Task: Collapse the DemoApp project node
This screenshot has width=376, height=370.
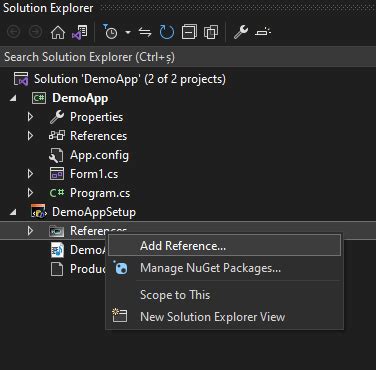Action: (13, 98)
